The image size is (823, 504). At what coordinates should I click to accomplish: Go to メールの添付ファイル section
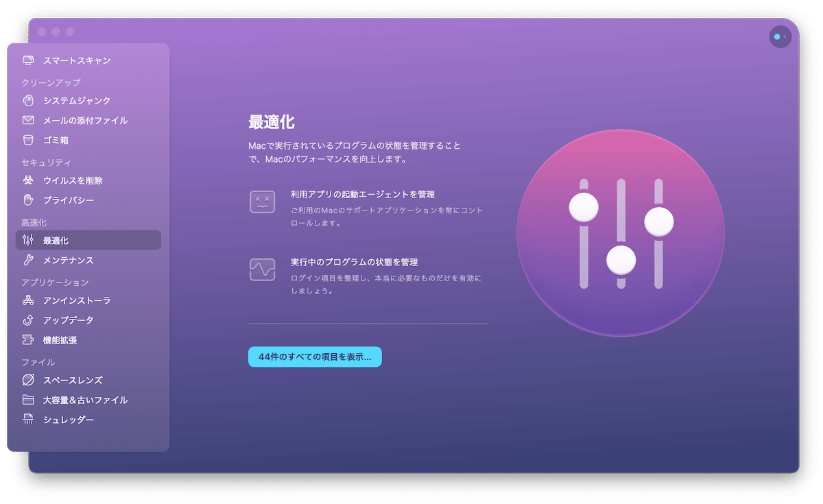tap(88, 120)
